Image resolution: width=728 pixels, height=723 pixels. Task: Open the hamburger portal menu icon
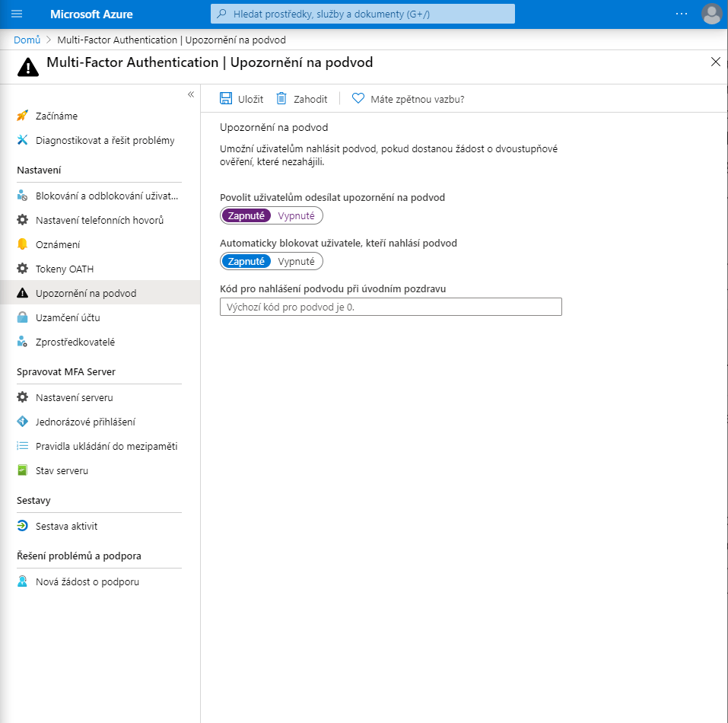(17, 14)
